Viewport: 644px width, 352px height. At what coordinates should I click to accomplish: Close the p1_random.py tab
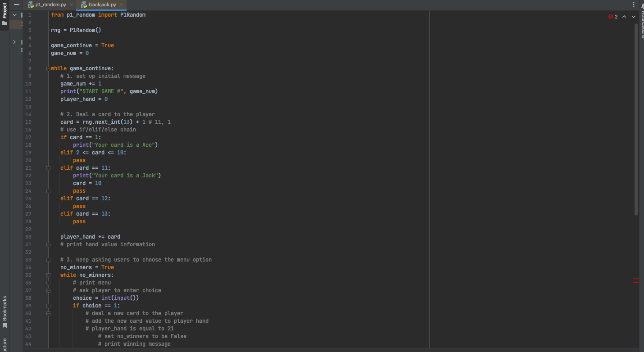click(x=71, y=5)
